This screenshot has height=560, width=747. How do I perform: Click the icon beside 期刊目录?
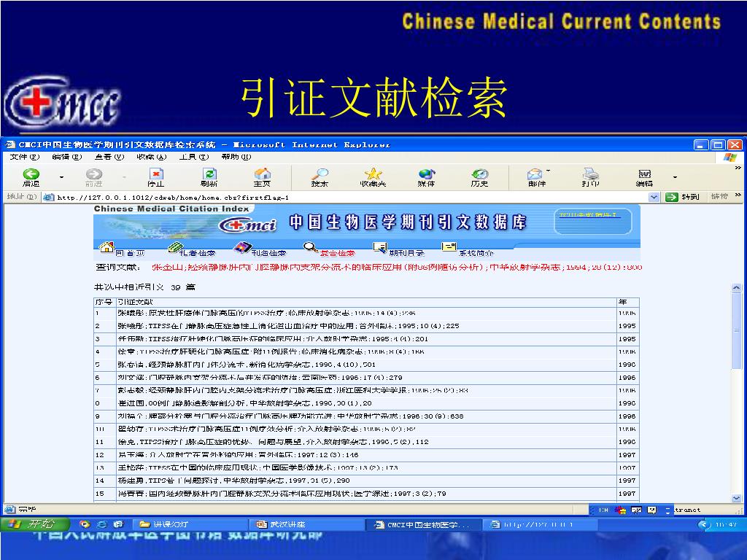coord(380,247)
